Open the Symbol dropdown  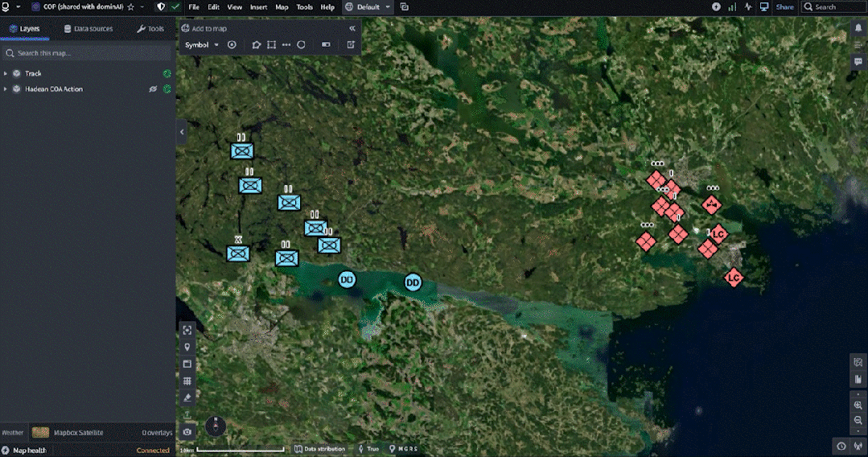coord(201,45)
